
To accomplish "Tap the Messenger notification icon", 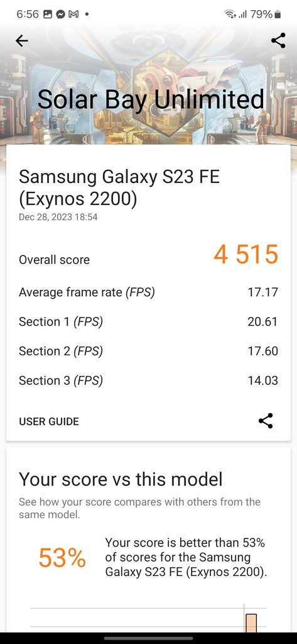I will tap(60, 14).
